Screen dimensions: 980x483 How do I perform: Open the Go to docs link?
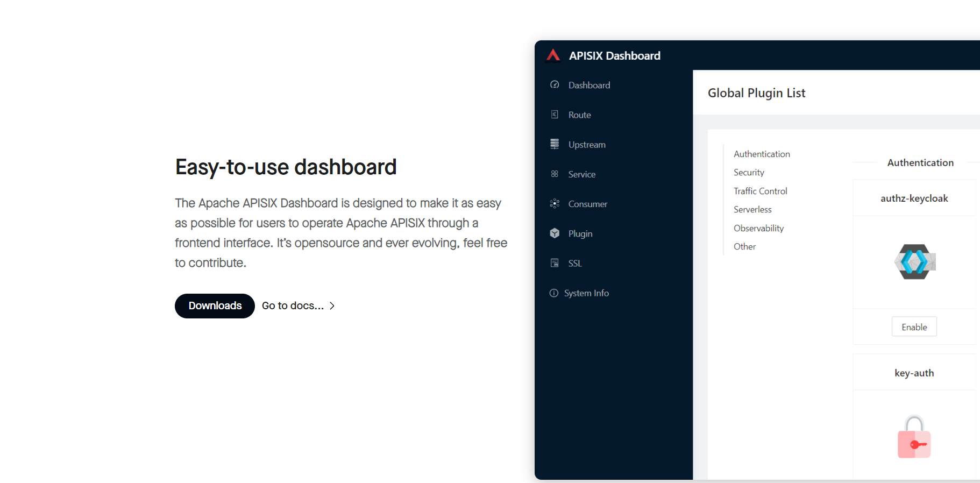(x=293, y=306)
